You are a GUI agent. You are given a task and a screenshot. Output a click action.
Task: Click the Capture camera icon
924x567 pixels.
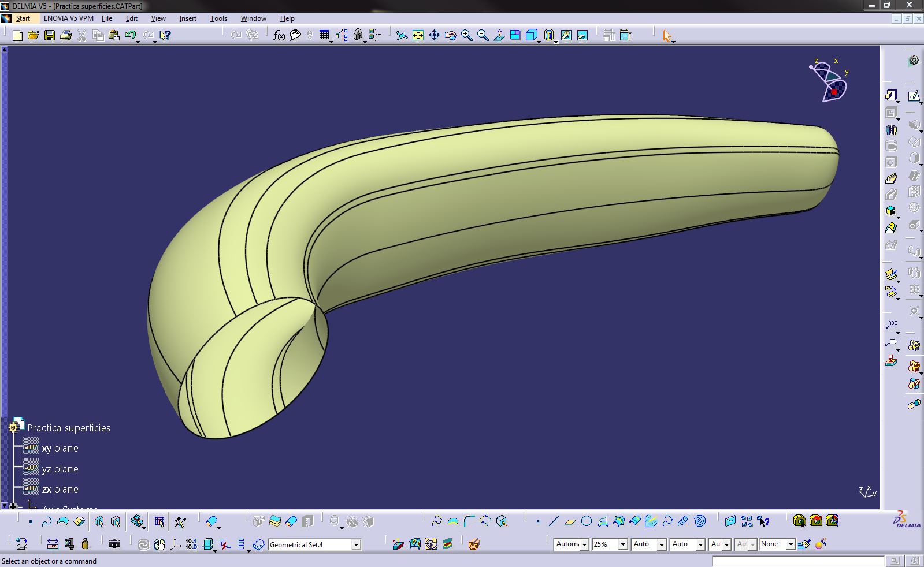pyautogui.click(x=114, y=544)
